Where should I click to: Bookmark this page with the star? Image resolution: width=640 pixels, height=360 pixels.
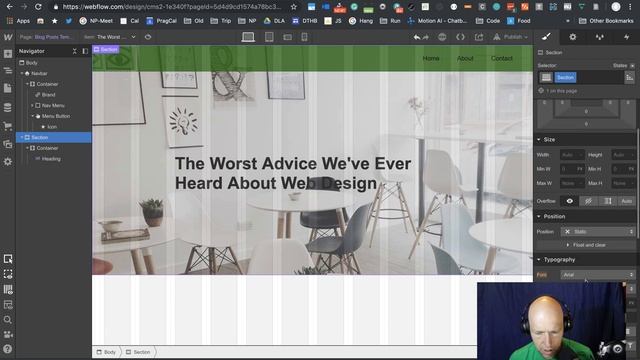point(293,7)
